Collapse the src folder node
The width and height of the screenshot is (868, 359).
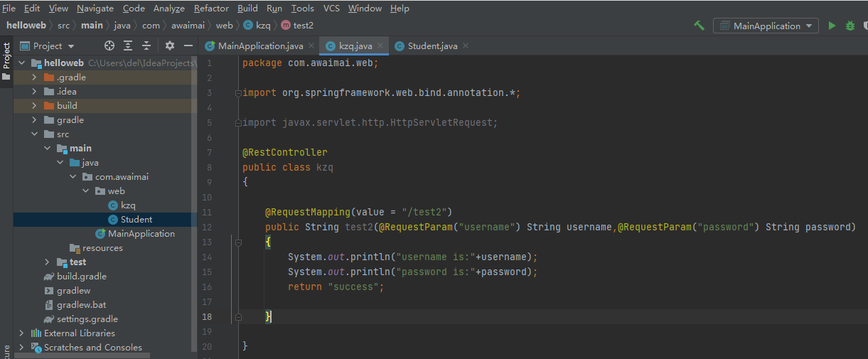(x=33, y=134)
